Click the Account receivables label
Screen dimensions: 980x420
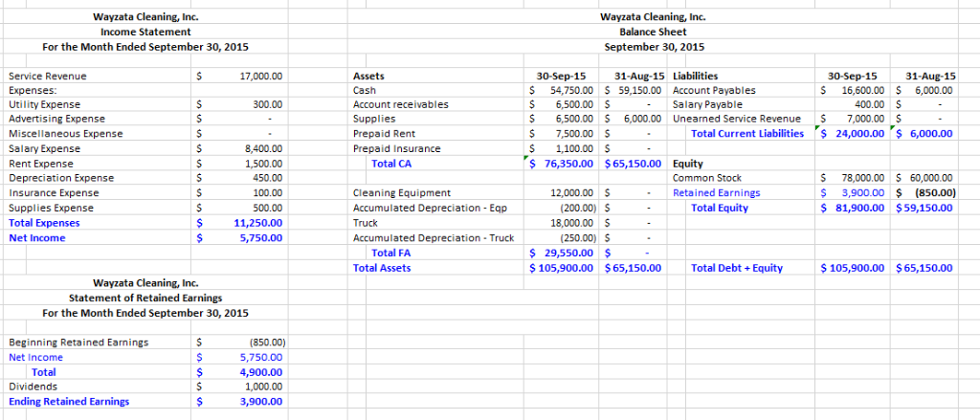[x=401, y=104]
